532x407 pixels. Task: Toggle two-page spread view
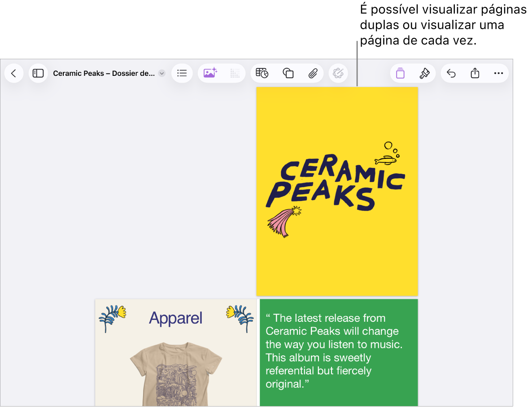tap(401, 73)
